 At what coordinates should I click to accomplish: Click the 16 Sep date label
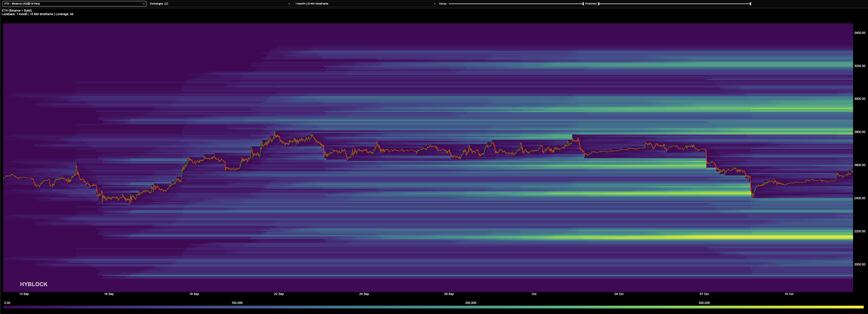pyautogui.click(x=109, y=294)
